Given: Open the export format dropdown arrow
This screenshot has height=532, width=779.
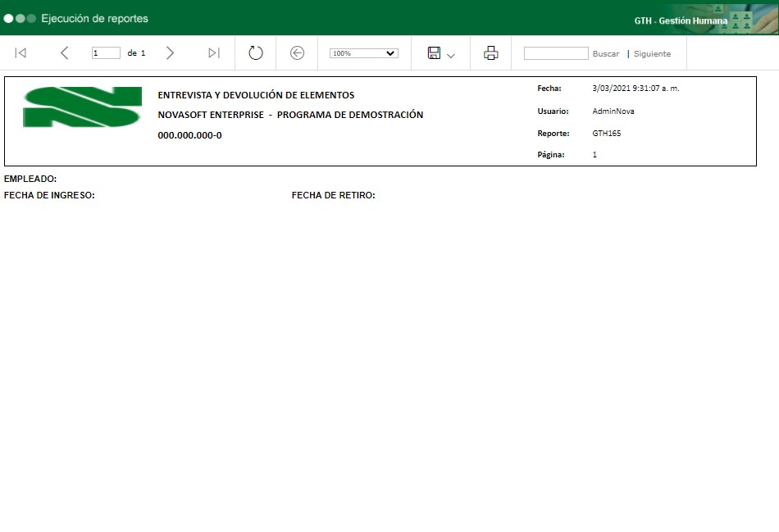Looking at the screenshot, I should pyautogui.click(x=449, y=56).
